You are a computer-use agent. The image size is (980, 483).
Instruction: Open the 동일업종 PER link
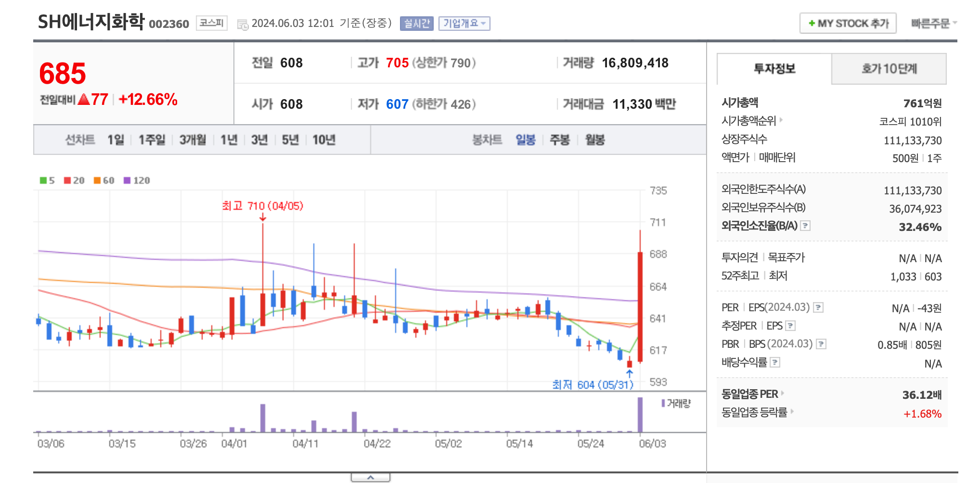pos(752,394)
